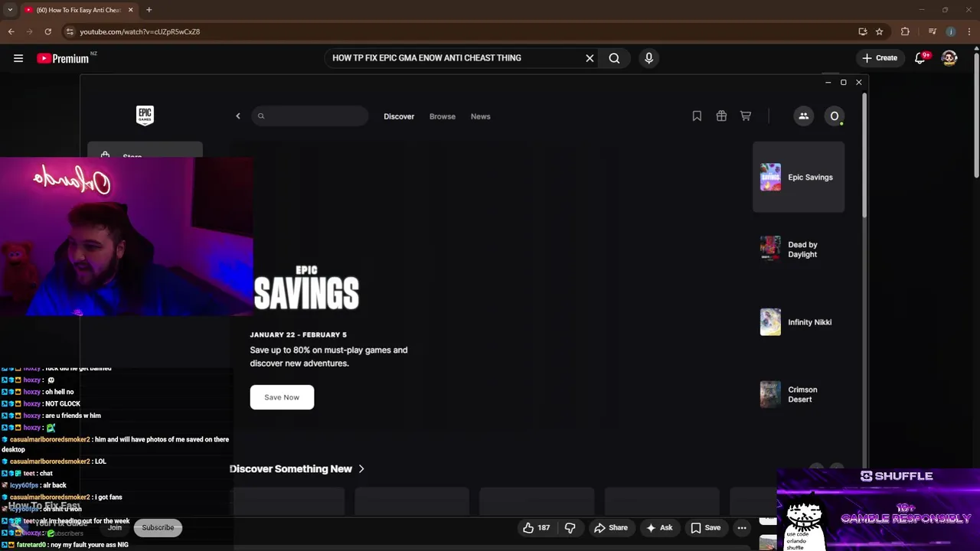Click YouTube page scrollbar
This screenshot has width=980, height=551.
click(x=975, y=115)
